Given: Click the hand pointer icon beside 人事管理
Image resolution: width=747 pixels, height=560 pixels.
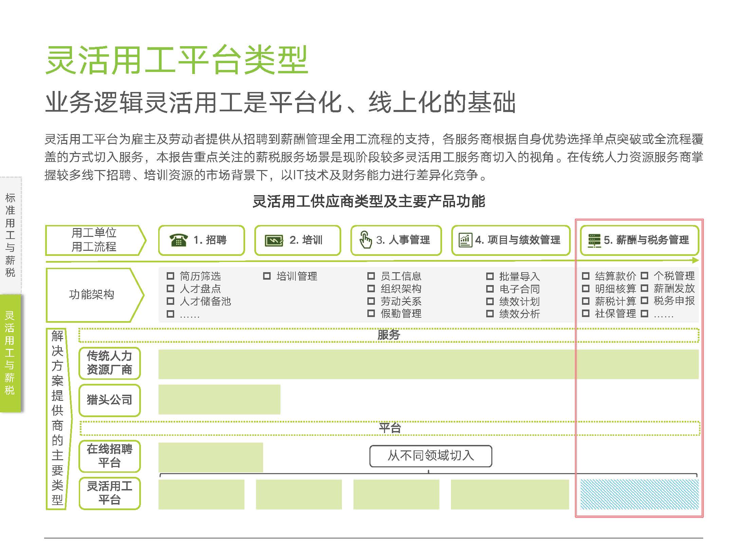Looking at the screenshot, I should pos(365,240).
